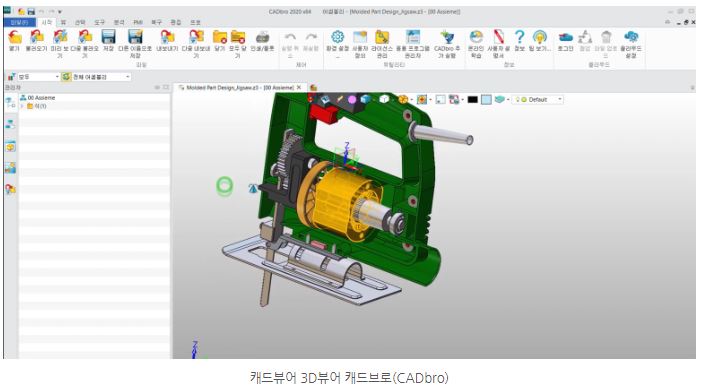Switch to the 시작 ribbon tab
The height and width of the screenshot is (391, 703).
point(47,22)
